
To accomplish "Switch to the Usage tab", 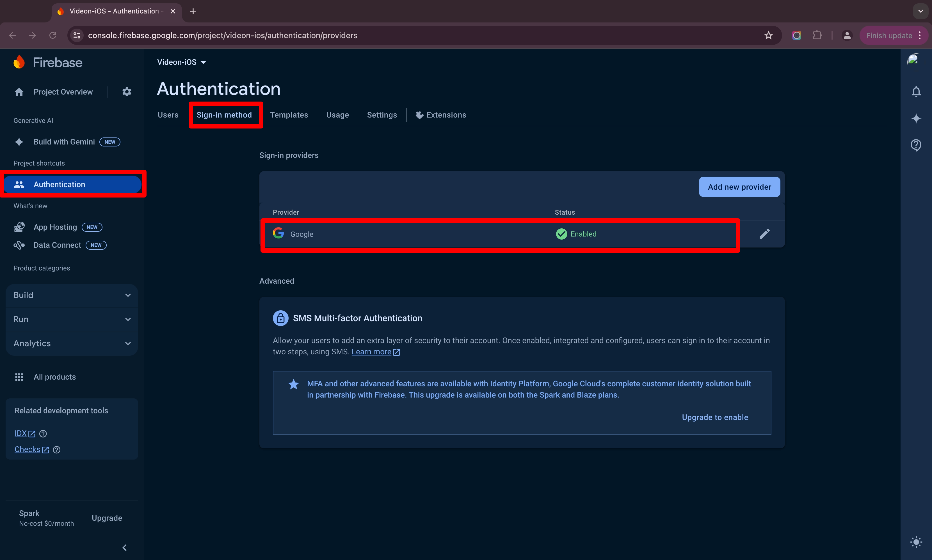I will [337, 115].
